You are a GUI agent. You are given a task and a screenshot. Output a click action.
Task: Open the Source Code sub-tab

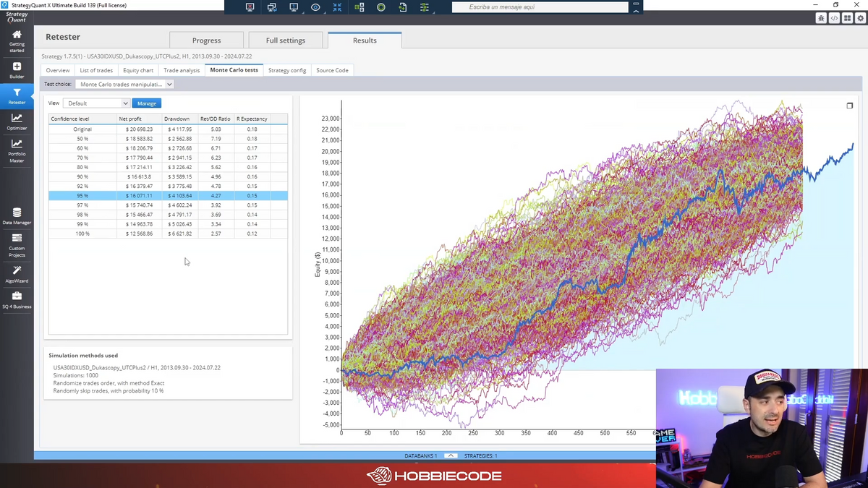(332, 70)
